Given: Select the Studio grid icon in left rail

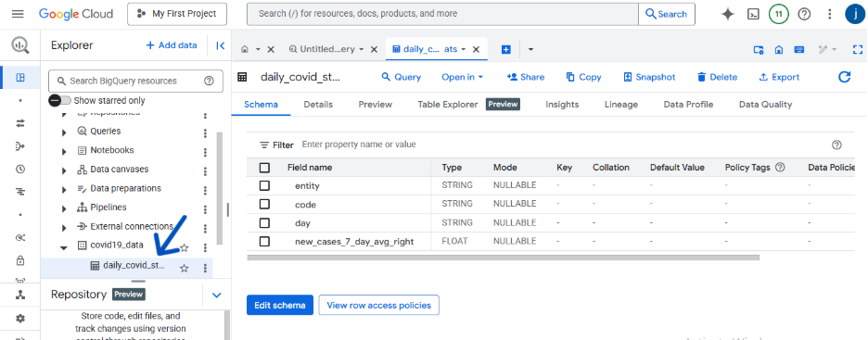Looking at the screenshot, I should click(20, 78).
